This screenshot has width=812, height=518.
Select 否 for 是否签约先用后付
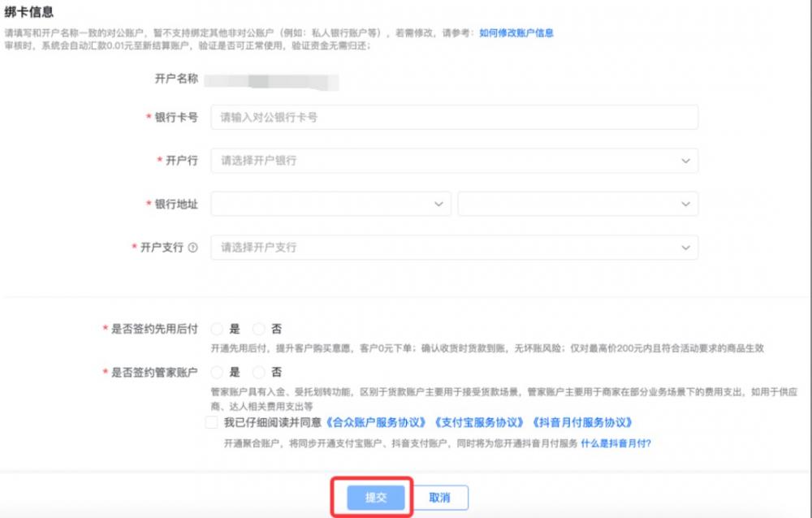point(259,329)
